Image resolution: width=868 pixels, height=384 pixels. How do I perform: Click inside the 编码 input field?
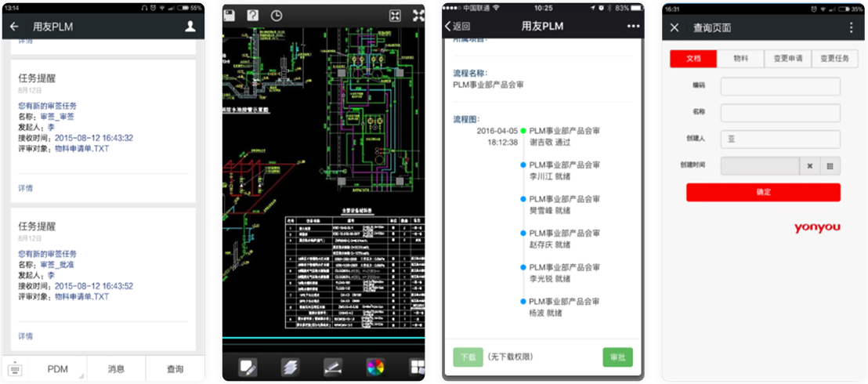tap(779, 86)
